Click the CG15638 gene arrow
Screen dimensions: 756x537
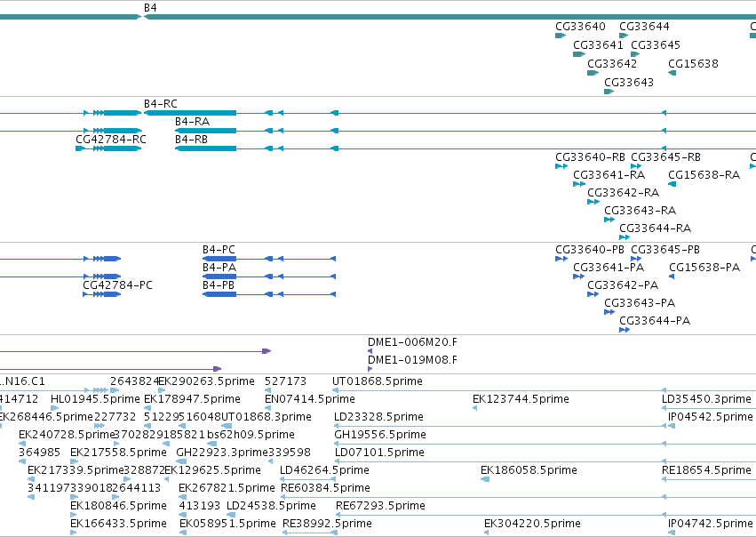672,73
